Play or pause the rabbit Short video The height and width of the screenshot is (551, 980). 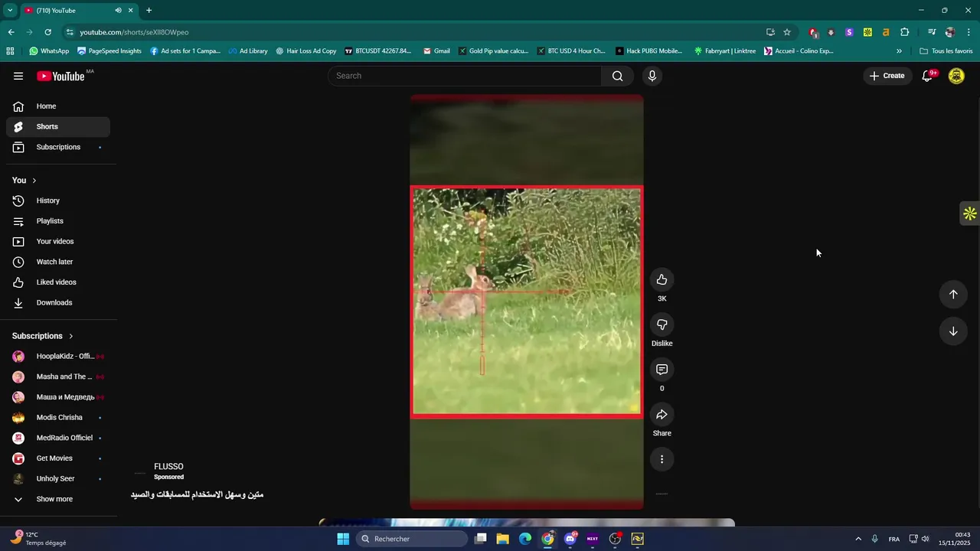tap(527, 302)
